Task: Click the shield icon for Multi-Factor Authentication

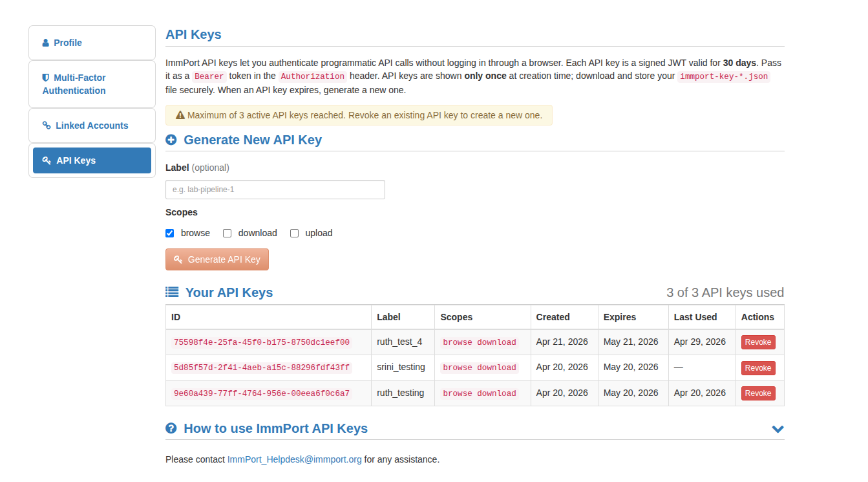Action: point(46,78)
